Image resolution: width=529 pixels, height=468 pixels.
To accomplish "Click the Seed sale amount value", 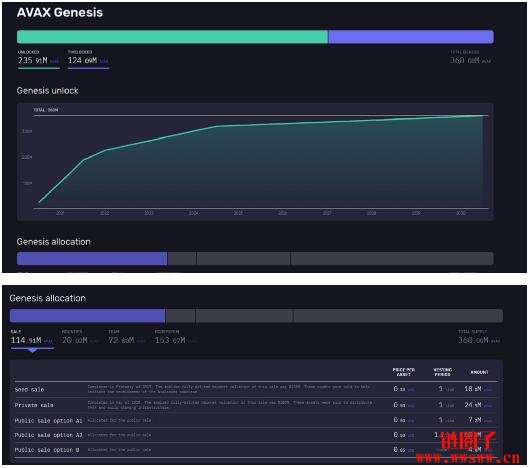I will pos(478,389).
